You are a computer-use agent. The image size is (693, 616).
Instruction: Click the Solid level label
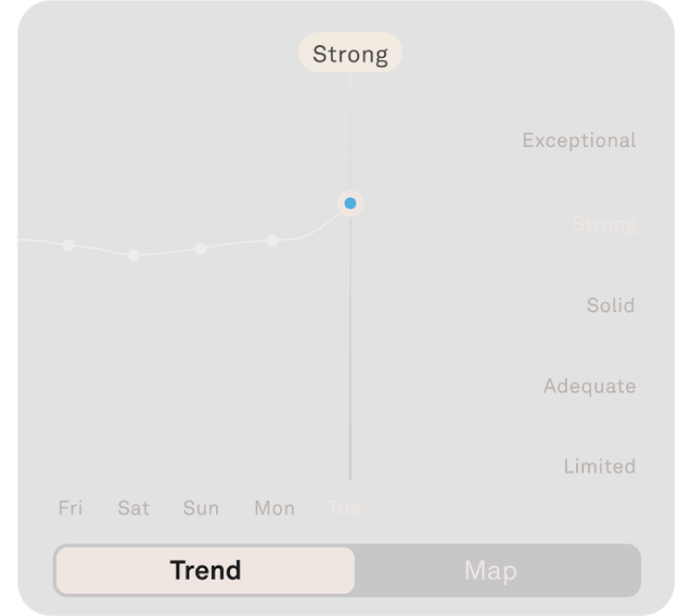(x=611, y=305)
